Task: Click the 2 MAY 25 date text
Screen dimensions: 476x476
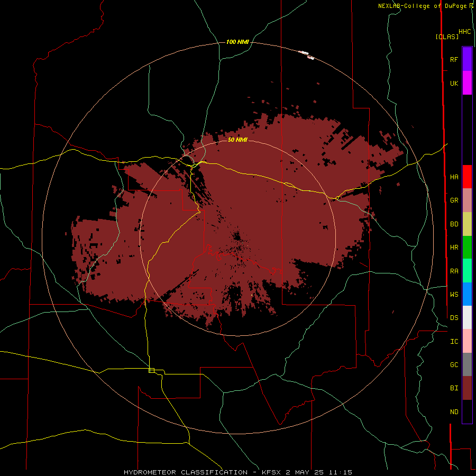Action: 305,472
